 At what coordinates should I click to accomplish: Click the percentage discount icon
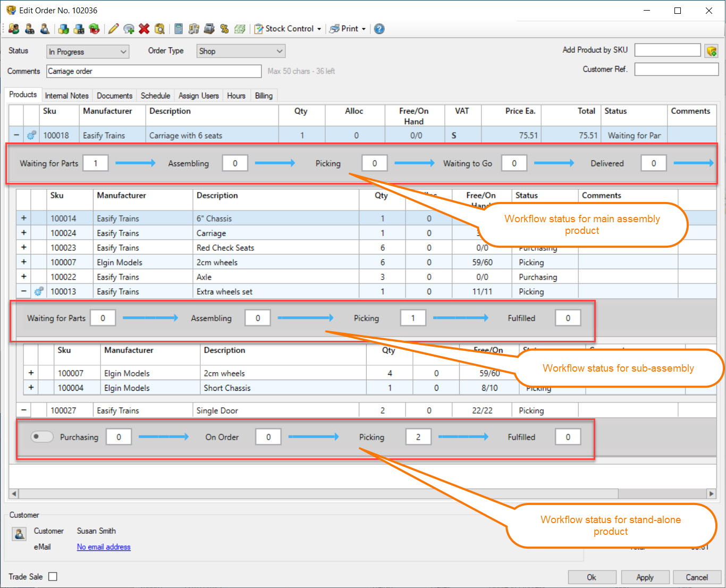225,29
